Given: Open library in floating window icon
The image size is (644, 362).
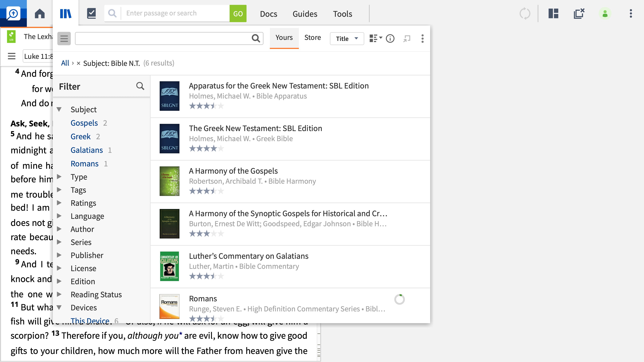Looking at the screenshot, I should [407, 39].
